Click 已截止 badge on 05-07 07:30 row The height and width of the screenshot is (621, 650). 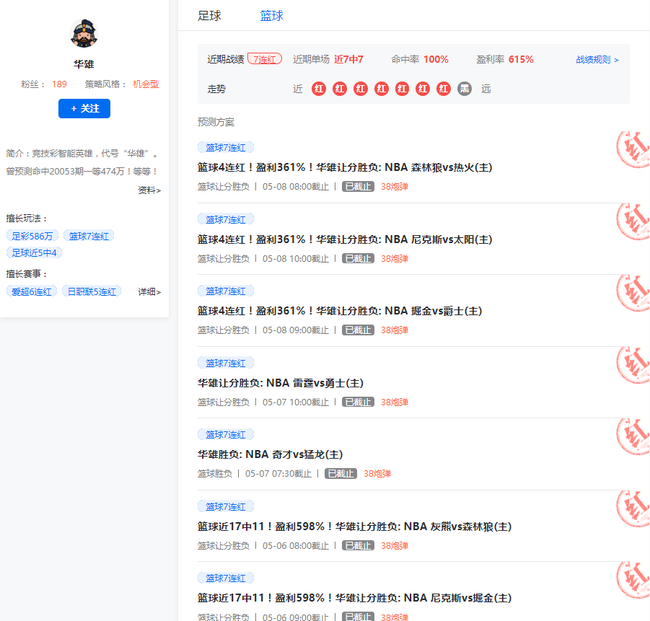341,473
